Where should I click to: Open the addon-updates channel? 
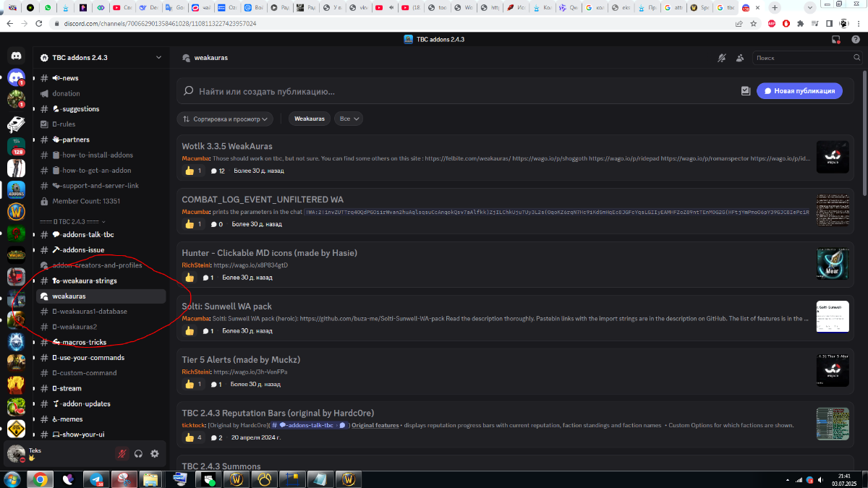(101, 404)
